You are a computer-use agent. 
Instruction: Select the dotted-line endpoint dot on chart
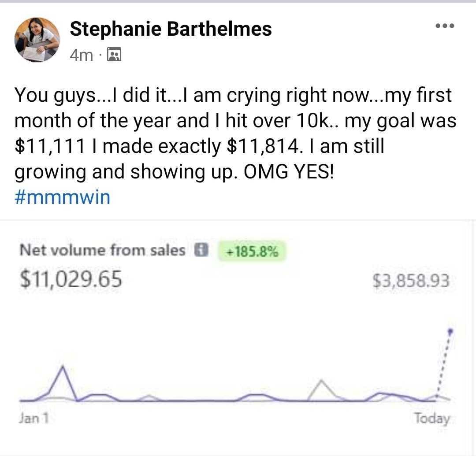[450, 331]
